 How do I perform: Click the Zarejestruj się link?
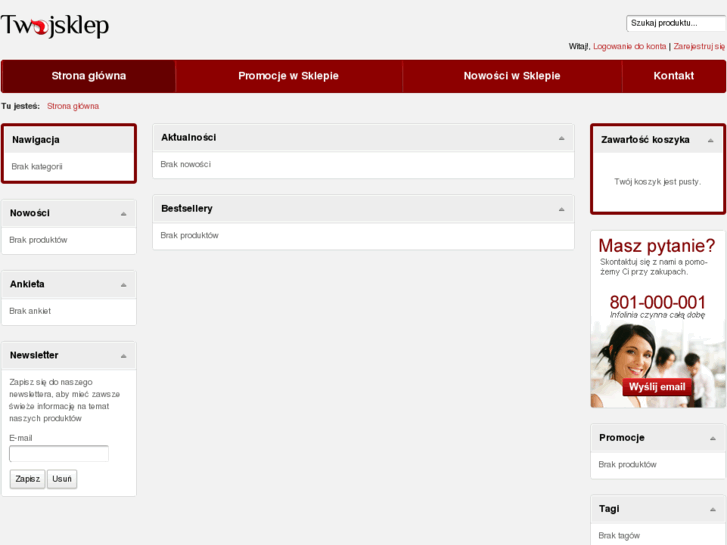(699, 46)
